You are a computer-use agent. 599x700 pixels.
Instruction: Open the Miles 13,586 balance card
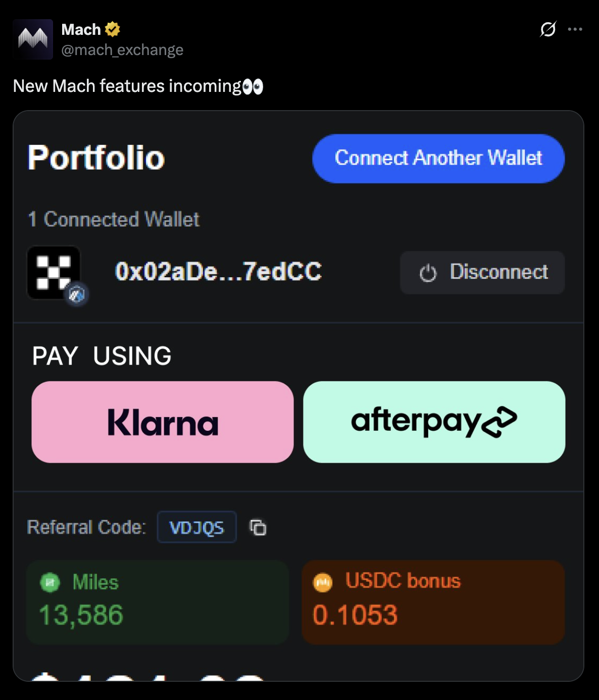pos(158,602)
